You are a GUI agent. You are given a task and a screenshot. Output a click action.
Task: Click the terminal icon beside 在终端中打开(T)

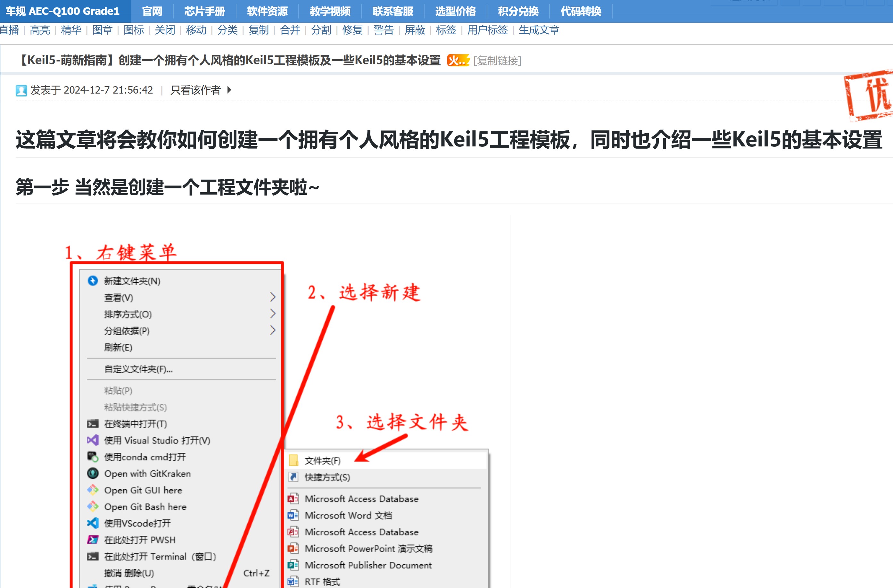93,424
